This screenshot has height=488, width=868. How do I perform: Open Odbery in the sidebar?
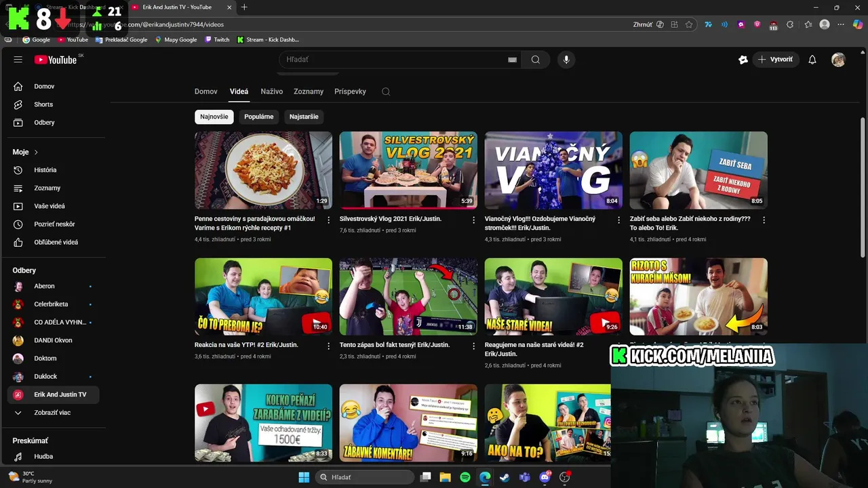53,123
